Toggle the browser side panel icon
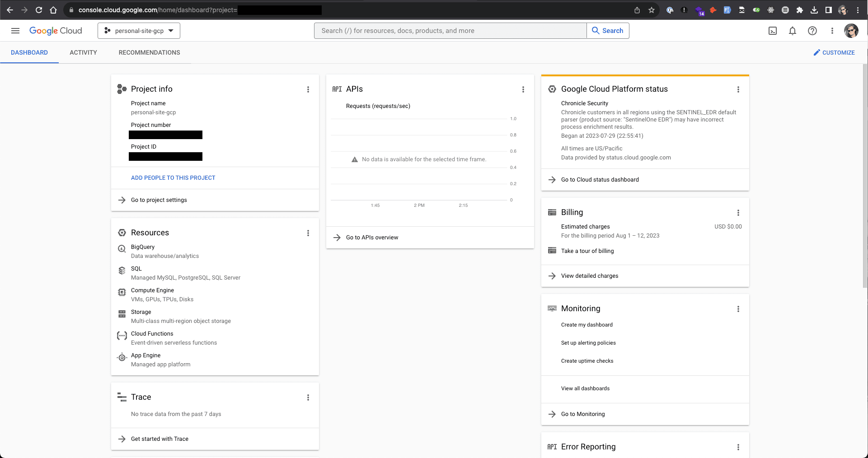Viewport: 868px width, 458px height. (829, 10)
